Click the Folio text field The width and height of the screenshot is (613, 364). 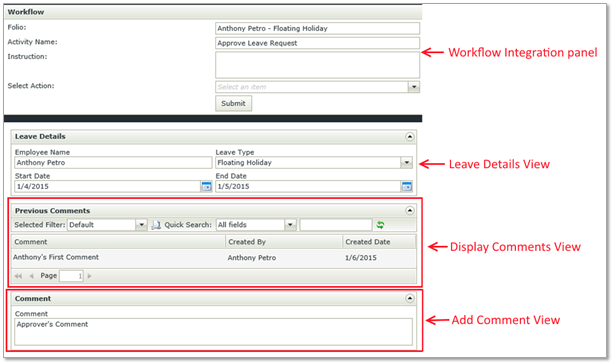coord(317,29)
